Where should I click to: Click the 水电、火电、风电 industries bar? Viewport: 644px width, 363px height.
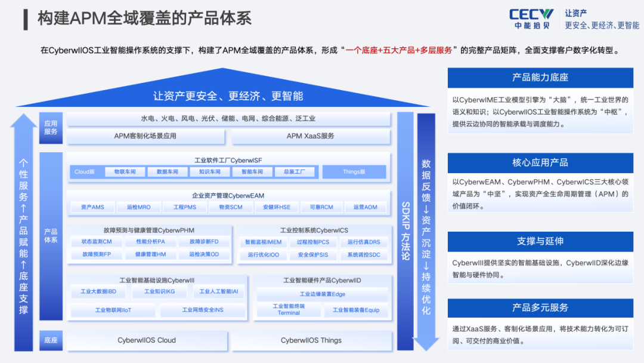(x=228, y=118)
